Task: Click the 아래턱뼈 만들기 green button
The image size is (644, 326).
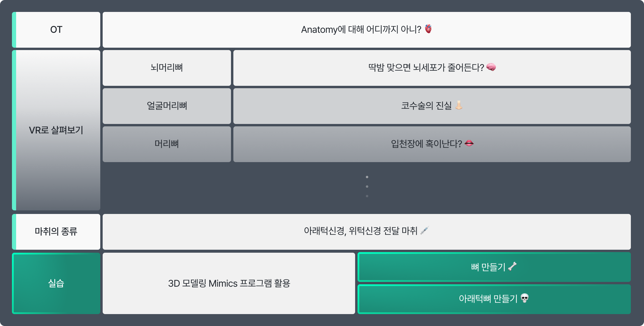Action: (x=494, y=299)
